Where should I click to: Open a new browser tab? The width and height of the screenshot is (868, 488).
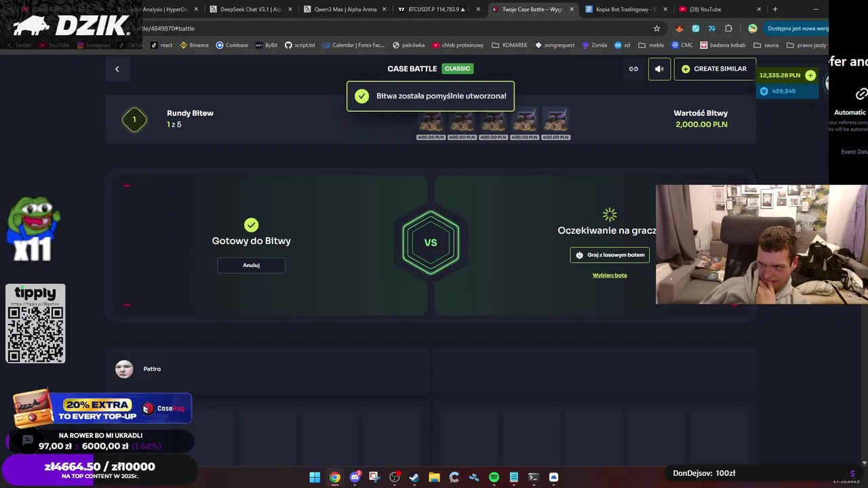pos(775,9)
